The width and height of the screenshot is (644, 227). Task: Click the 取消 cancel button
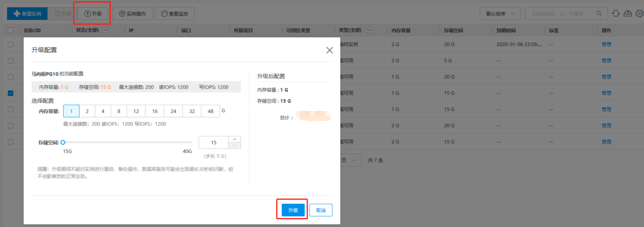[x=321, y=210]
